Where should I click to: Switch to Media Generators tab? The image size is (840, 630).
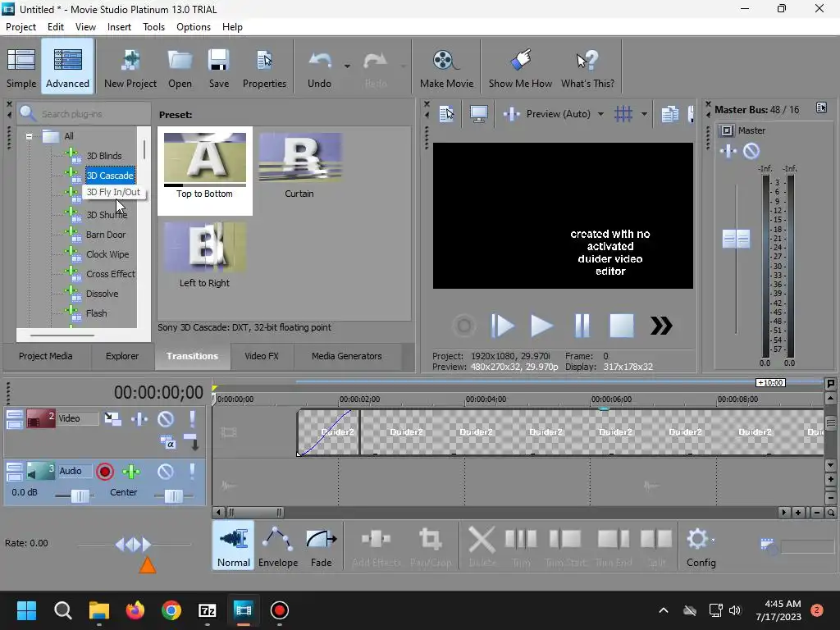click(347, 356)
